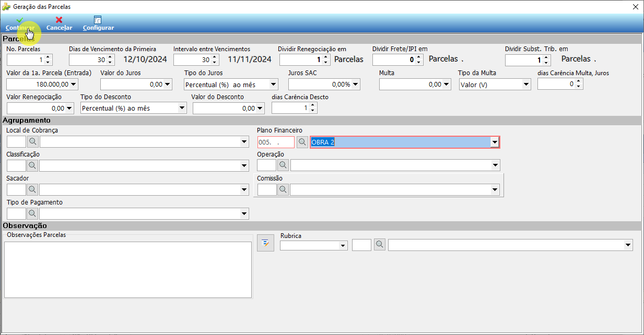Open the Valor do Juros dropdown arrow
Image resolution: width=644 pixels, height=335 pixels.
[x=167, y=84]
